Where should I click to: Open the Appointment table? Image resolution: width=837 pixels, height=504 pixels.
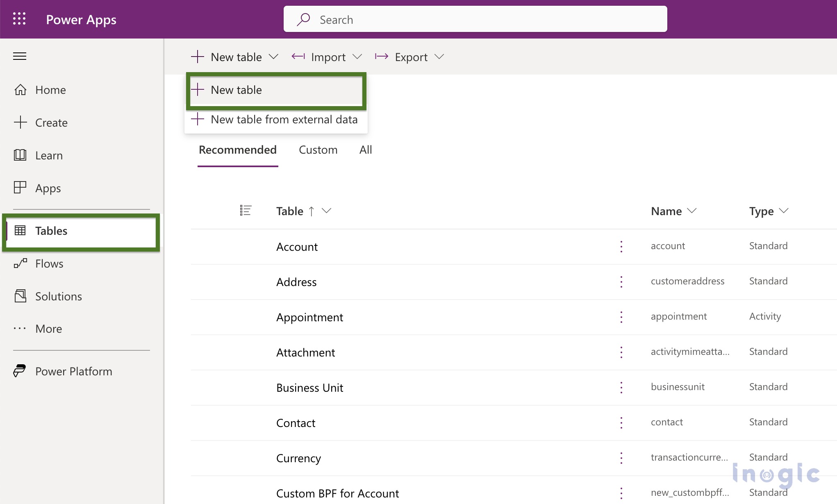309,317
